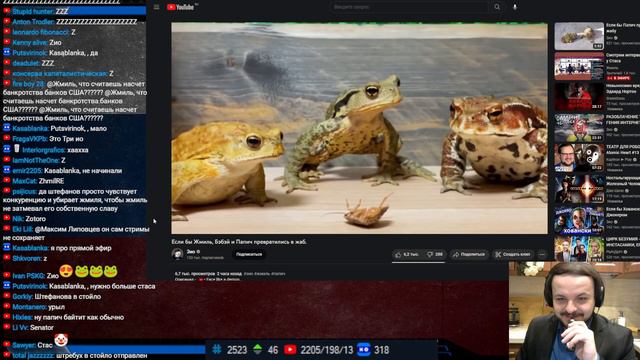Click chat message Senator by Li Vv
The image size is (640, 360).
point(42,327)
